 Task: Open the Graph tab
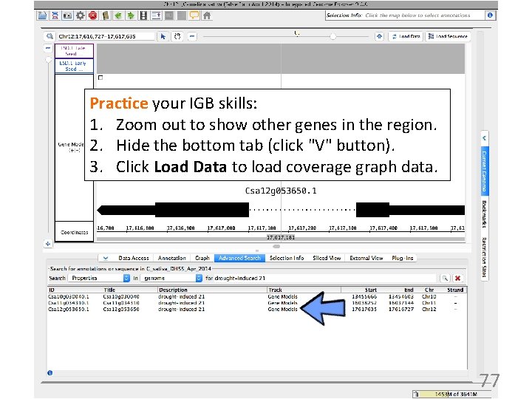(x=202, y=258)
